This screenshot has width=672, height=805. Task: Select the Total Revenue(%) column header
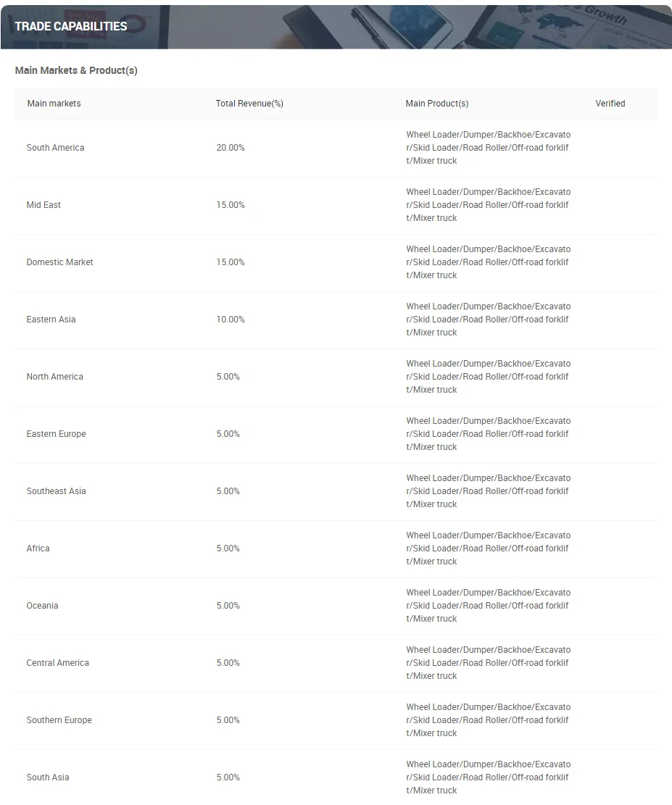tap(249, 104)
